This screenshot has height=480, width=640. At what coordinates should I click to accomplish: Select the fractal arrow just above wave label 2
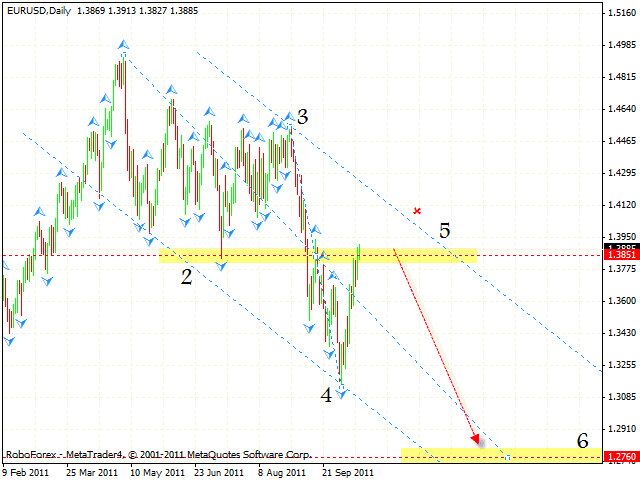[x=221, y=266]
